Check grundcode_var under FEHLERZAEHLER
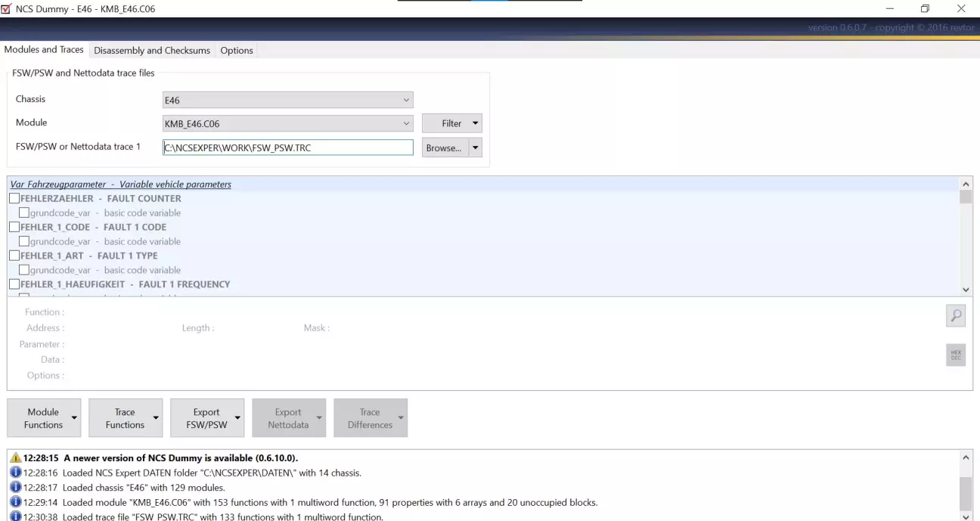 click(24, 212)
